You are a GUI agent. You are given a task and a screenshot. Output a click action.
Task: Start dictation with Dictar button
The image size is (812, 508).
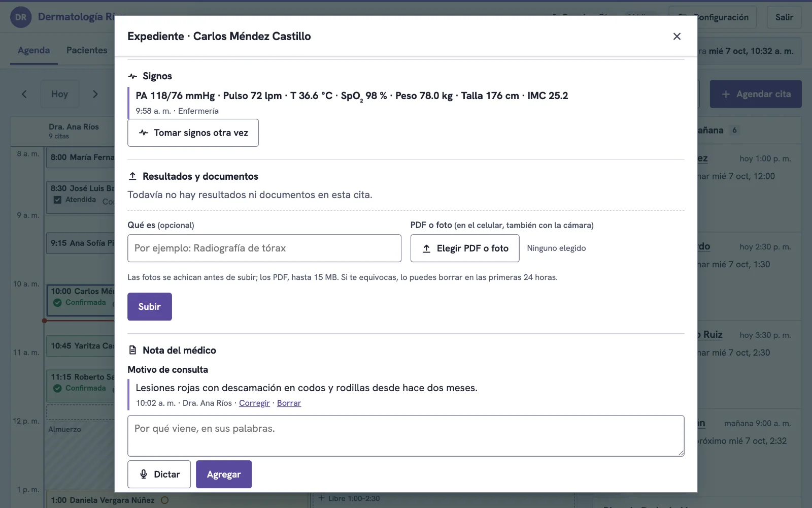[x=159, y=474]
